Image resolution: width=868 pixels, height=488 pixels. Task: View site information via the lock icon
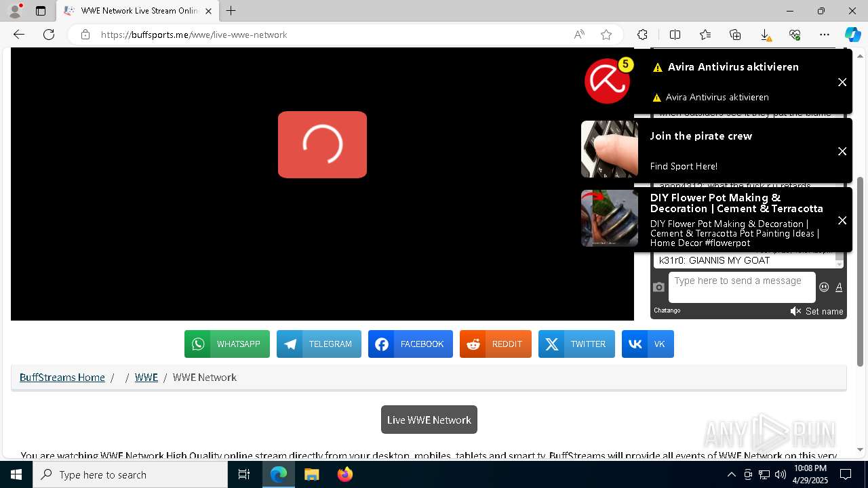[x=85, y=35]
